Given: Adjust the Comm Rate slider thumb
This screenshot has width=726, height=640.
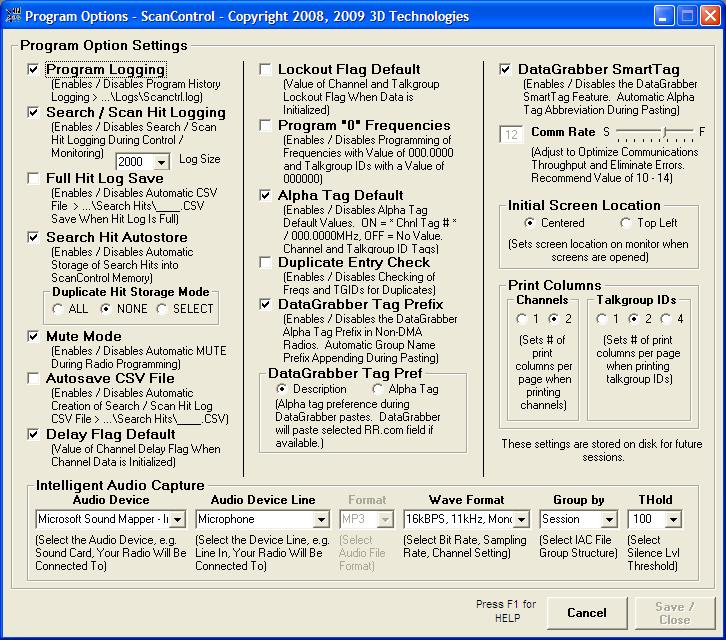Looking at the screenshot, I should (665, 132).
